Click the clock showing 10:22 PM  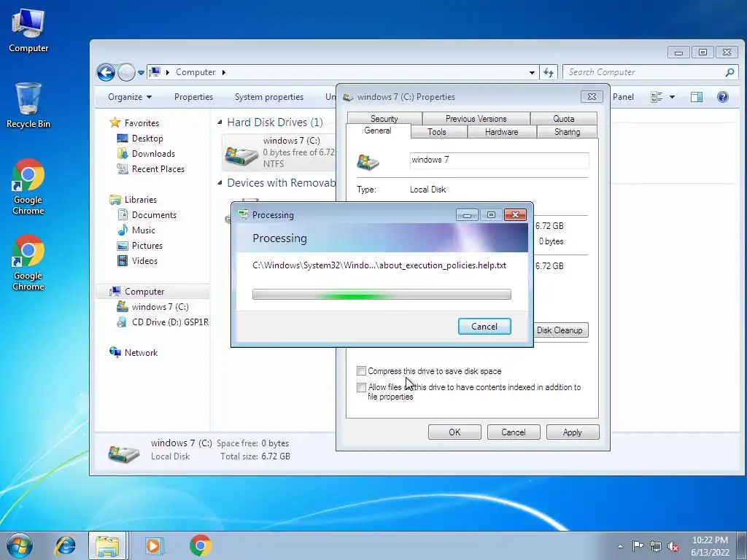click(710, 540)
